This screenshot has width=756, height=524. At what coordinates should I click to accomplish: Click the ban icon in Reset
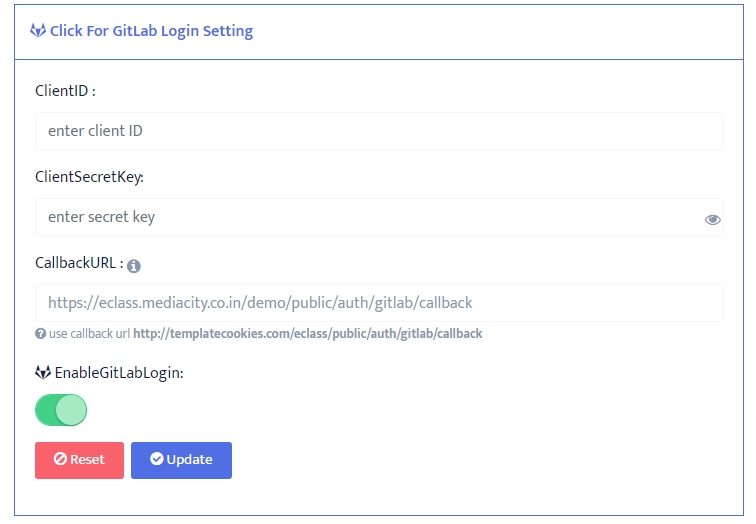tap(60, 460)
